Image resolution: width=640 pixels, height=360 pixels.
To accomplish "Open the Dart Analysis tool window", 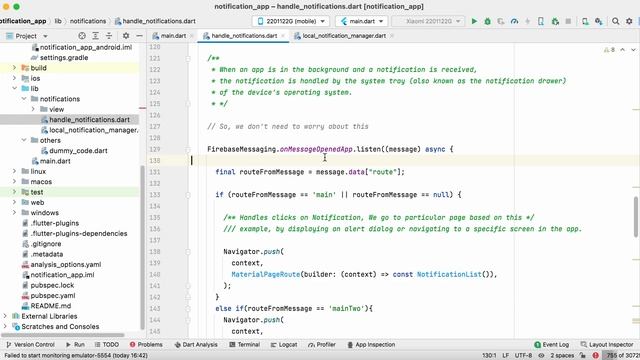I will click(196, 344).
